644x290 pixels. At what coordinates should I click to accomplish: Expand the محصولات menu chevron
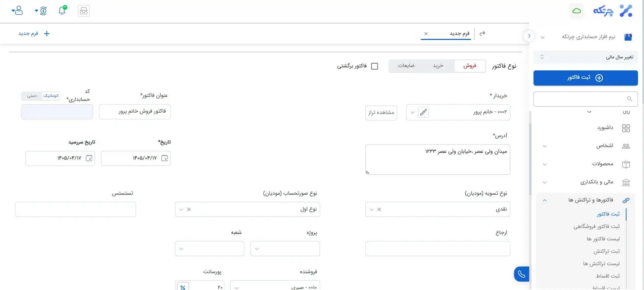[545, 164]
